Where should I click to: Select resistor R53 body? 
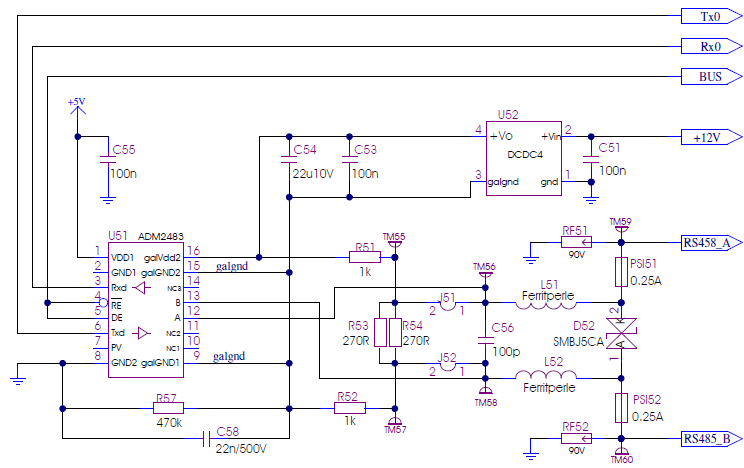380,333
